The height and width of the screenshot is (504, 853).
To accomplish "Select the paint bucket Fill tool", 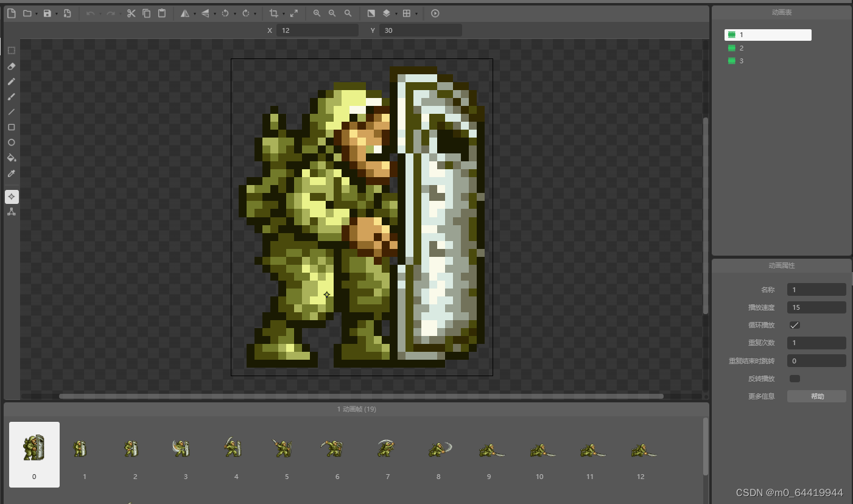I will [11, 158].
